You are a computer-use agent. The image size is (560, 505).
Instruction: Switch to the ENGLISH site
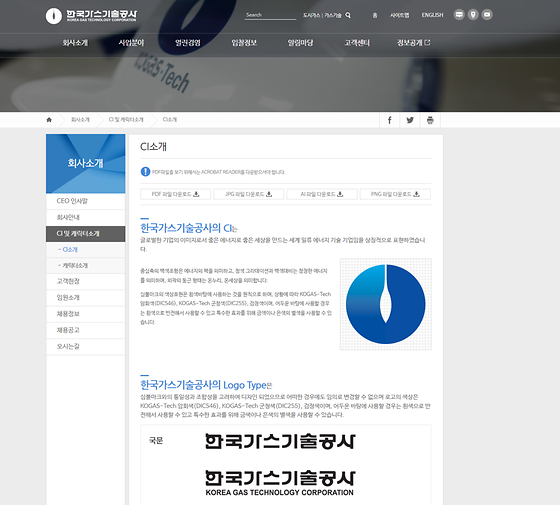click(432, 15)
